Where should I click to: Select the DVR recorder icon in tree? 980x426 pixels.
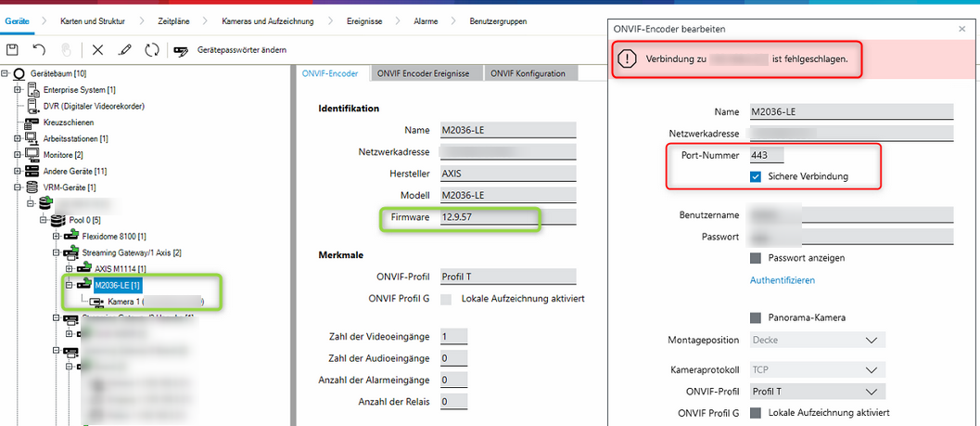[33, 107]
